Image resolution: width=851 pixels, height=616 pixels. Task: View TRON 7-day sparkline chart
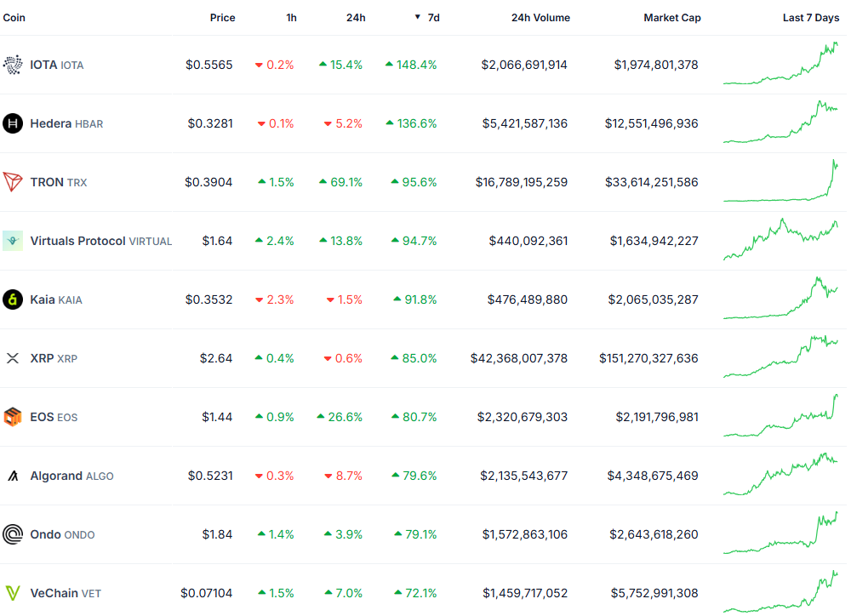pos(781,180)
